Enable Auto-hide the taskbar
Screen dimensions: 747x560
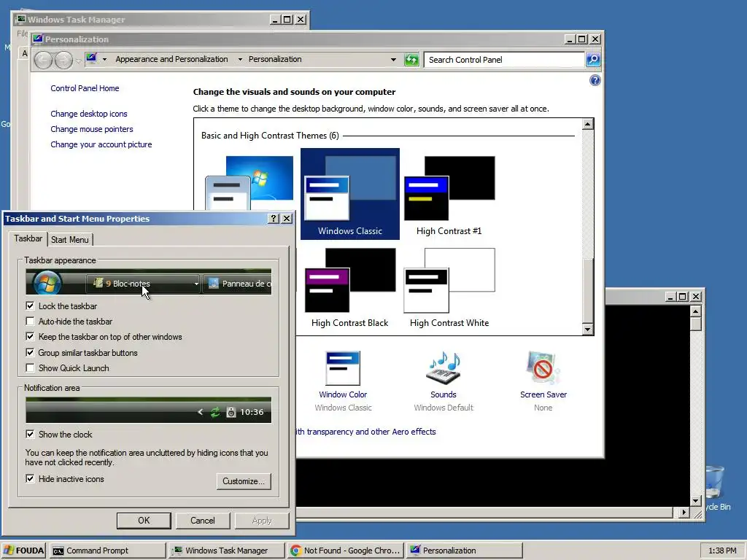pyautogui.click(x=30, y=321)
